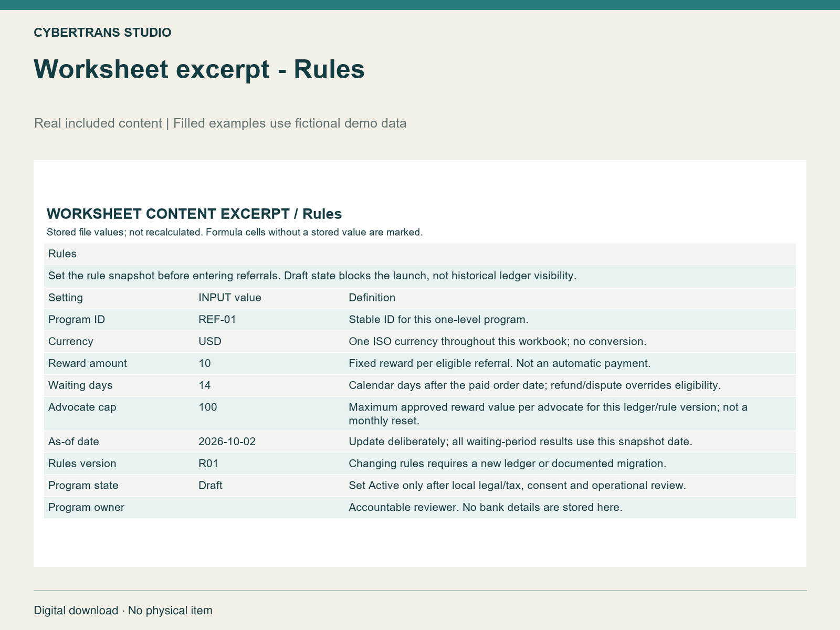Click the 'Stored file values; not recalculated' note
This screenshot has width=840, height=630.
click(x=235, y=232)
